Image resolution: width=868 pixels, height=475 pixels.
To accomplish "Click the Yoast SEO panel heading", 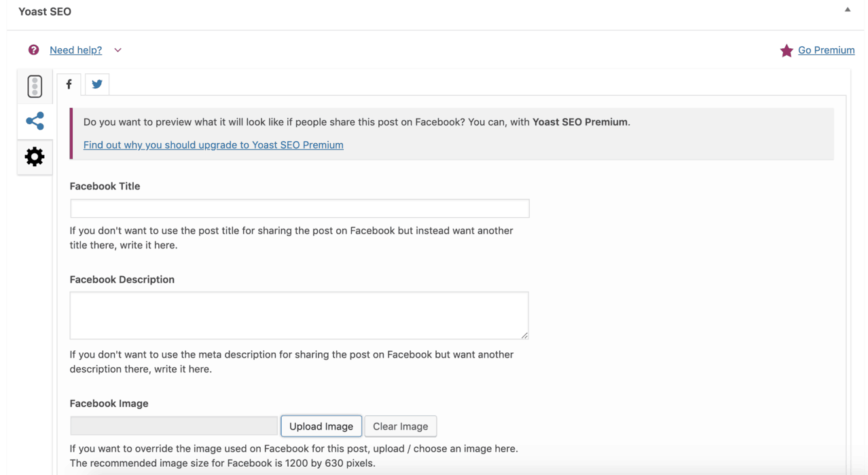I will [45, 12].
